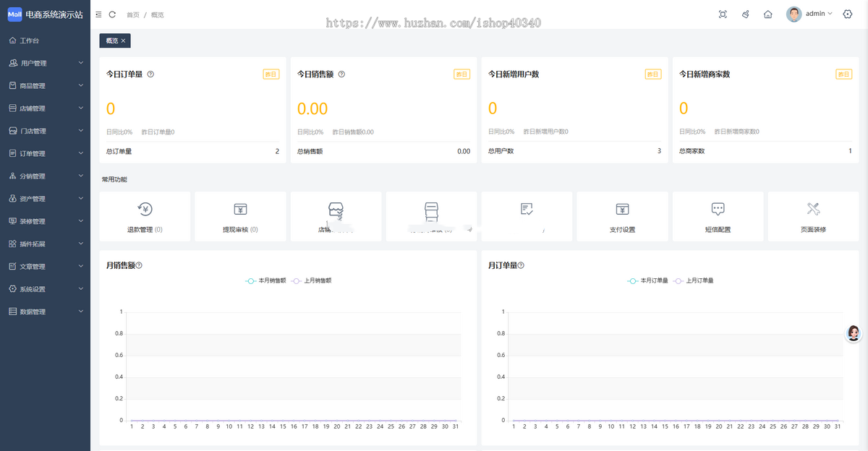
Task: Expand the 装修管理 menu chevron
Action: pos(81,220)
